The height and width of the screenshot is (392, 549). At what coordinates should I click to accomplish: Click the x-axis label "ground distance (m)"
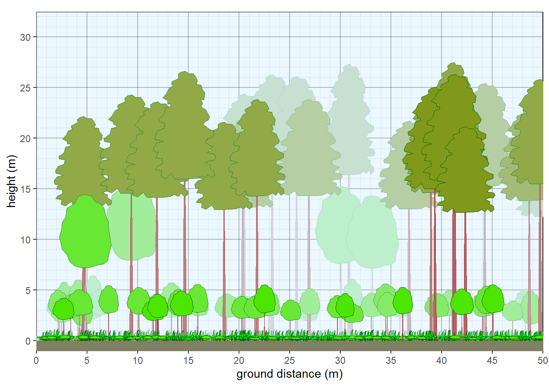[289, 374]
